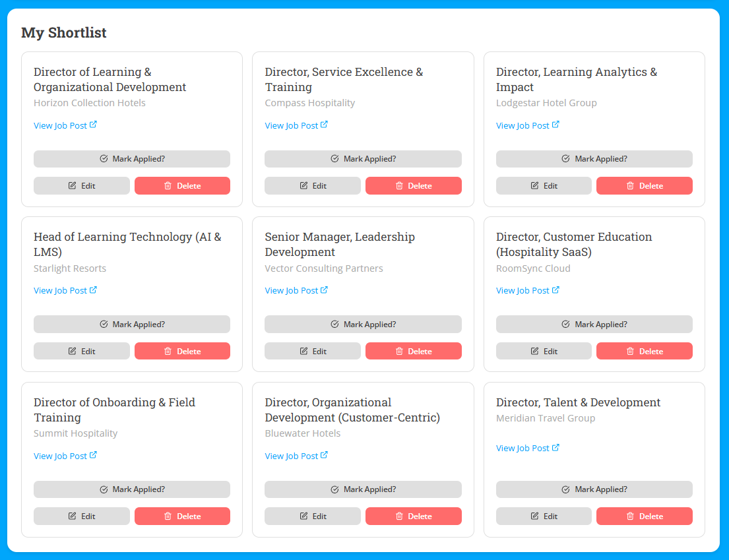The height and width of the screenshot is (560, 729).
Task: Click the trash icon on the Compass Hospitality card
Action: pyautogui.click(x=398, y=185)
